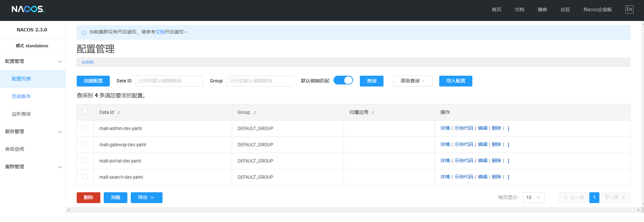Screen dimensions: 644x222
Task: Open more actions for mall-admin-dev.yaml
Action: 509,128
